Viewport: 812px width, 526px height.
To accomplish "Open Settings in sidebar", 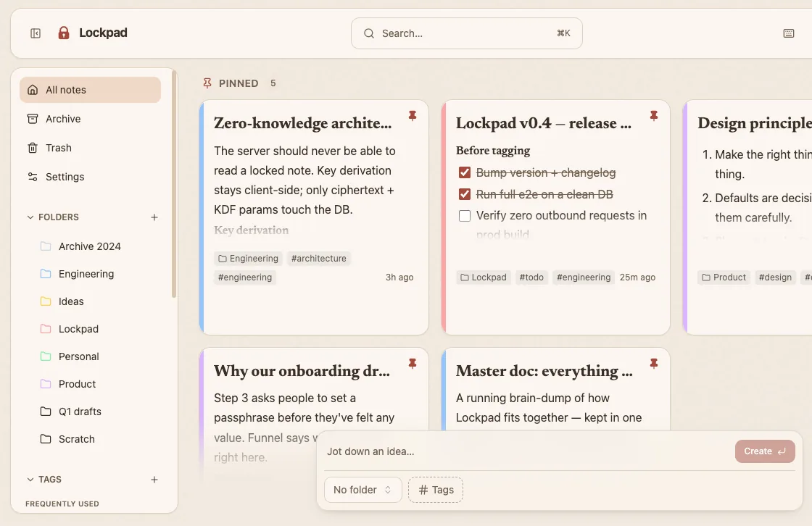I will tap(90, 177).
